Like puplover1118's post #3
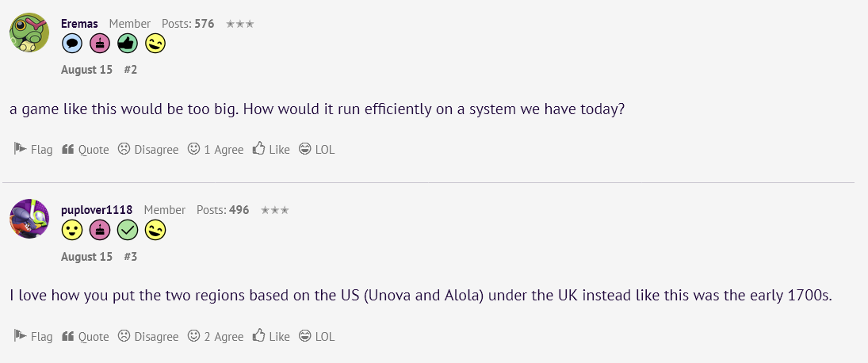The height and width of the screenshot is (363, 868). [271, 336]
